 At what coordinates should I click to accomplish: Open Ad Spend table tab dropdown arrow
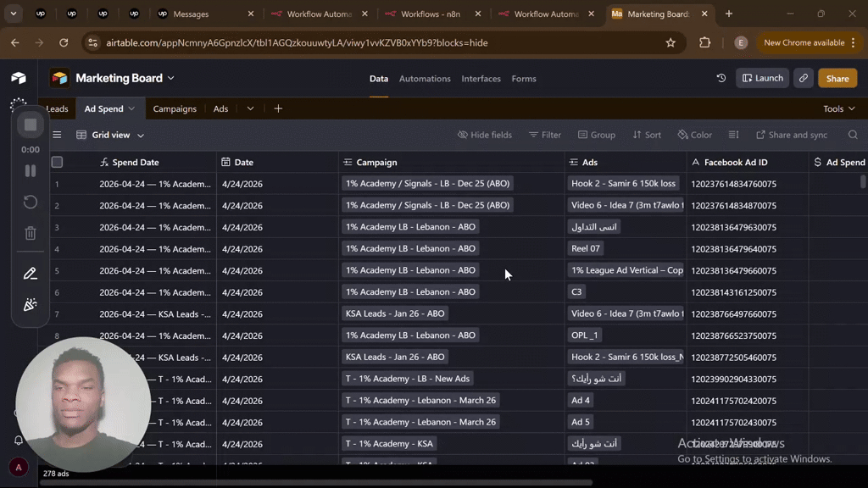tap(131, 108)
